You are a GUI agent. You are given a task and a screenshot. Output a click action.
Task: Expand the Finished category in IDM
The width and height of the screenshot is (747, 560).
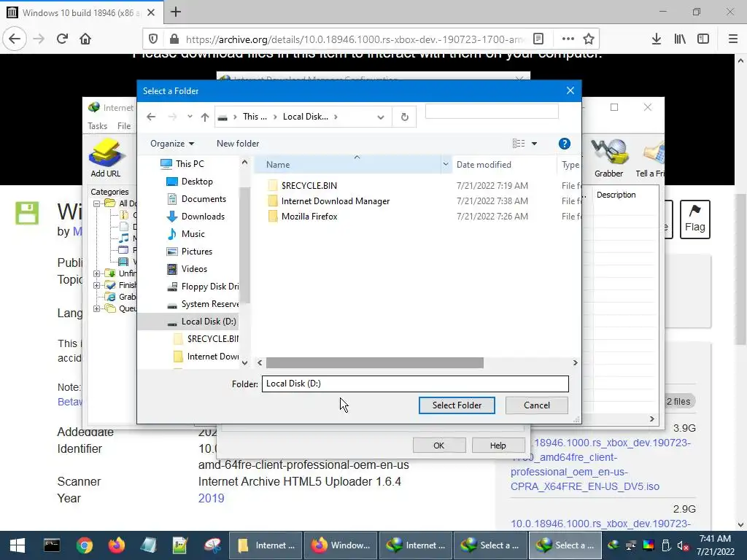(97, 285)
